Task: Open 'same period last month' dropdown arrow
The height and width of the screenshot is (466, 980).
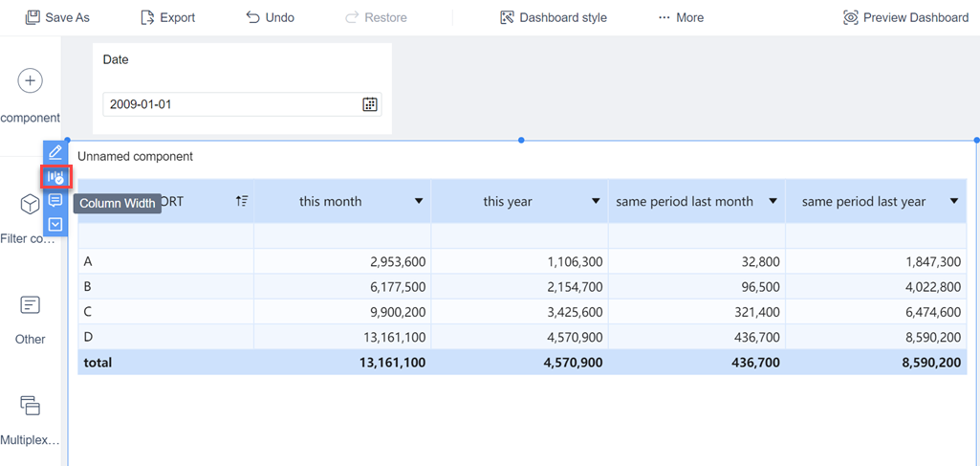Action: [773, 201]
